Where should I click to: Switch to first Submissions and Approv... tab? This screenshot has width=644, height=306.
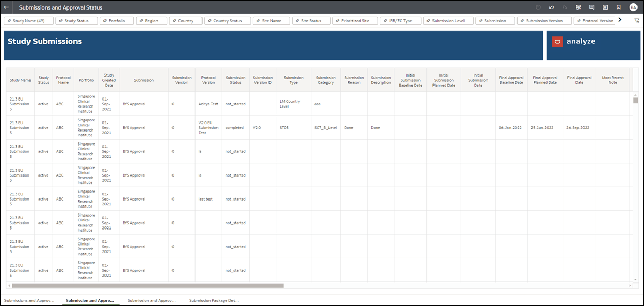29,300
